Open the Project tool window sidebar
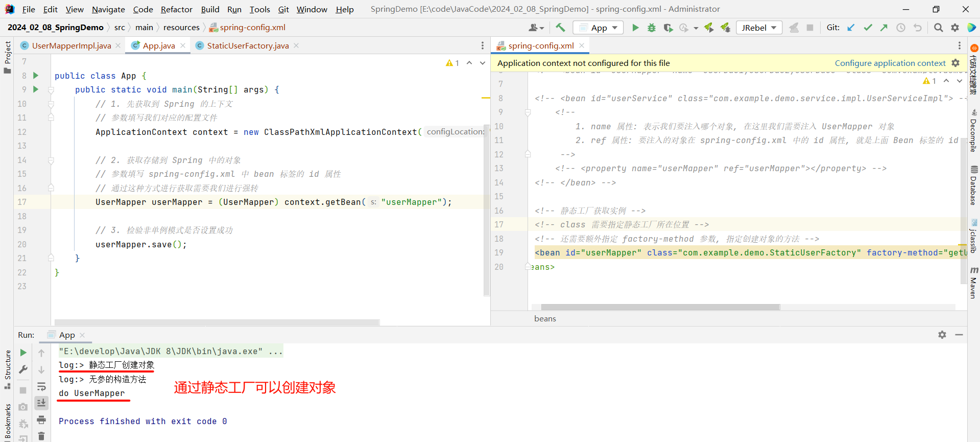 point(7,57)
